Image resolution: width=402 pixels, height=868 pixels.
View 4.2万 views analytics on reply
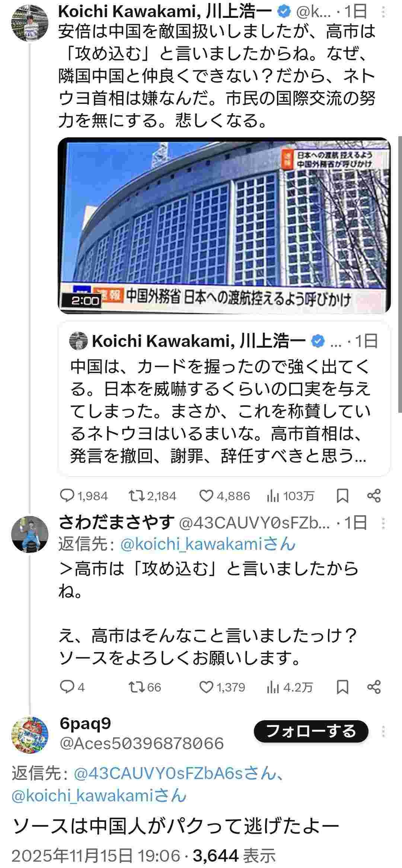(273, 687)
